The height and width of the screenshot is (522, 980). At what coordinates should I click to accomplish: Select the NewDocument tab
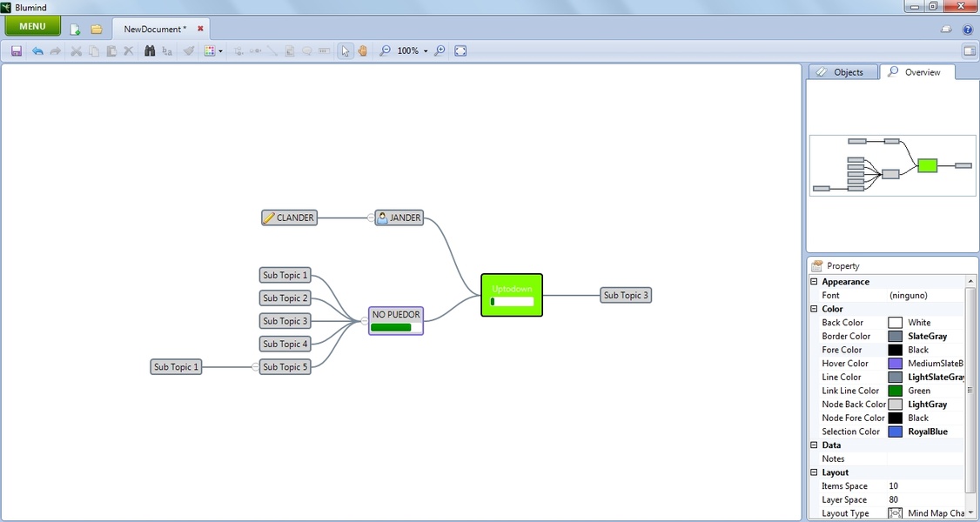(155, 29)
